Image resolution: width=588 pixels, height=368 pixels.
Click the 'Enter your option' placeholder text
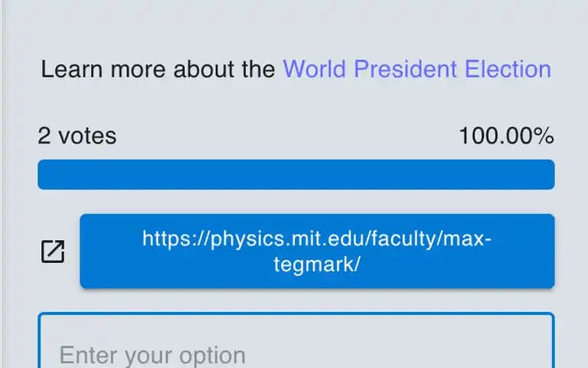152,355
